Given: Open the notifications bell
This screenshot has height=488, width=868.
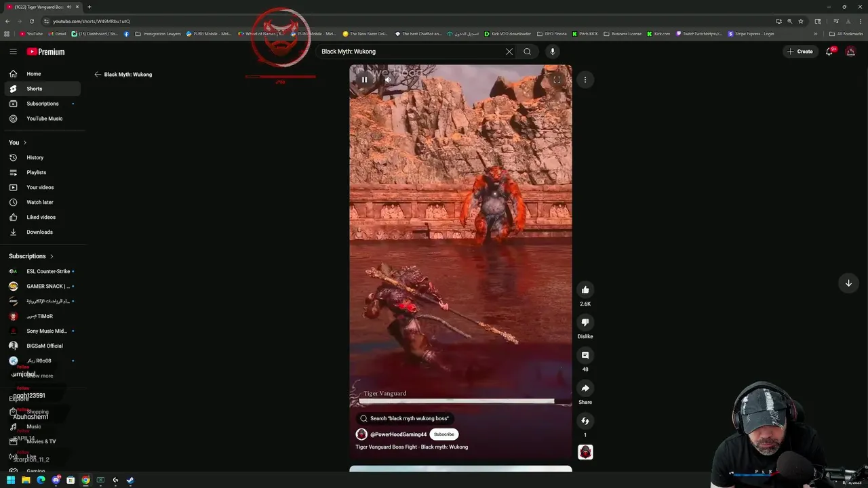Looking at the screenshot, I should (829, 52).
